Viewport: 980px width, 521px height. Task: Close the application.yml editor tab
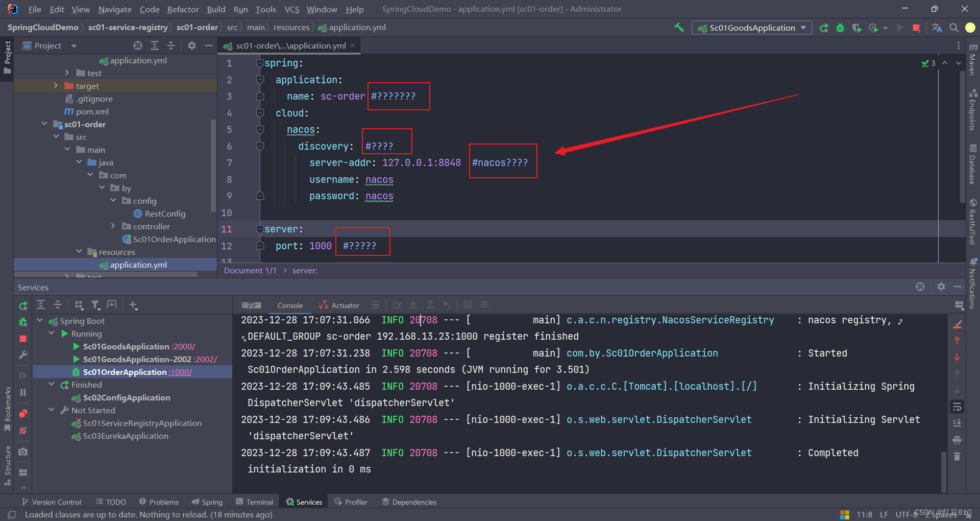tap(353, 46)
